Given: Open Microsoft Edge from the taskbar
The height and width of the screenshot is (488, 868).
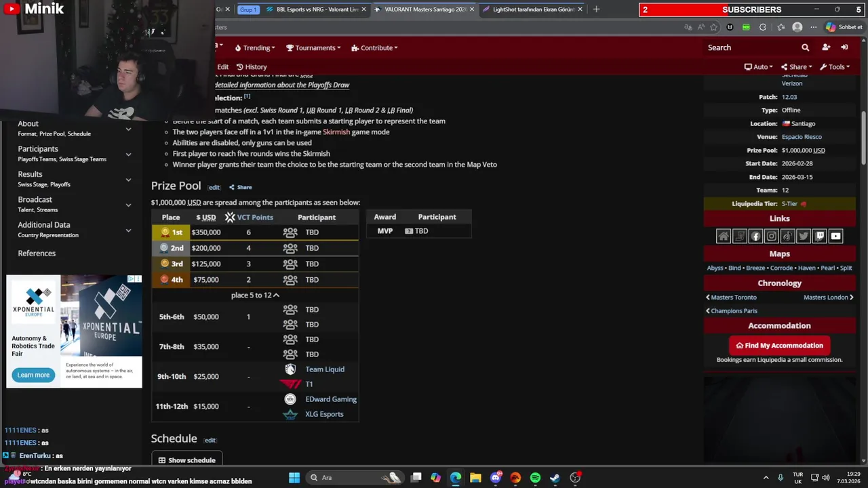Looking at the screenshot, I should (x=456, y=478).
